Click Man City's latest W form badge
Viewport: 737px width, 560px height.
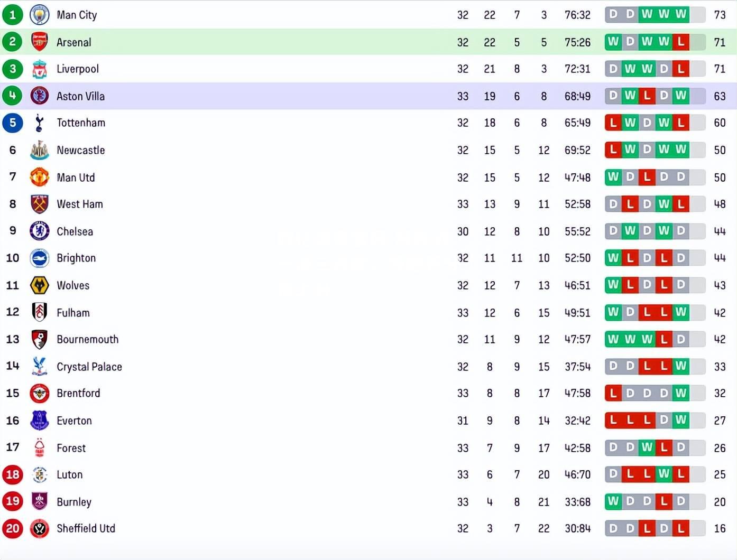pyautogui.click(x=680, y=14)
